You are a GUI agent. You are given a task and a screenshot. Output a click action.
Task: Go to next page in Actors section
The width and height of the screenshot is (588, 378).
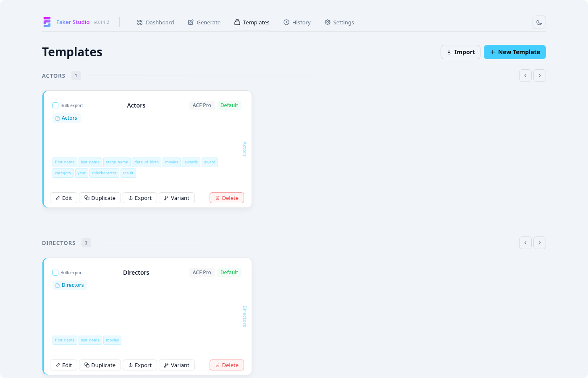click(x=540, y=76)
